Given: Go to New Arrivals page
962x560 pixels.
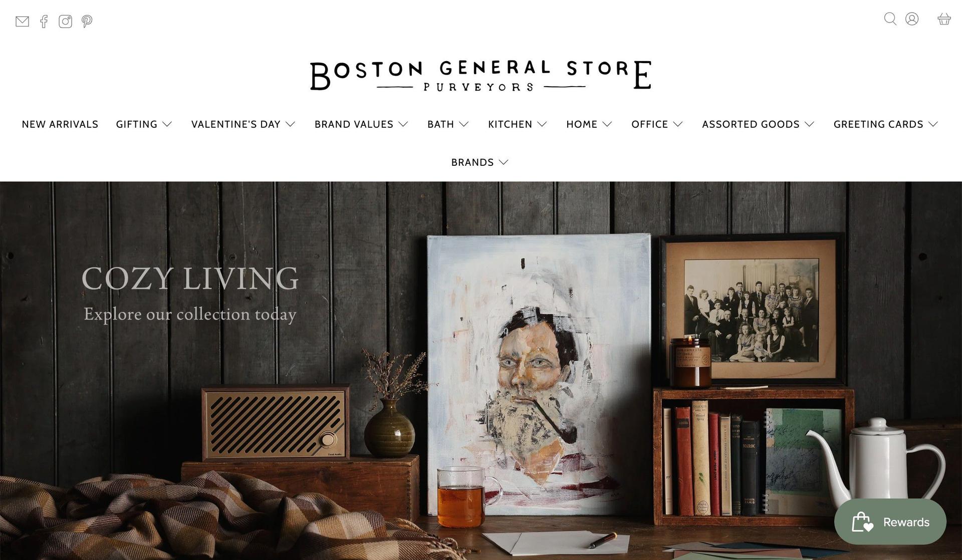Looking at the screenshot, I should pos(60,124).
